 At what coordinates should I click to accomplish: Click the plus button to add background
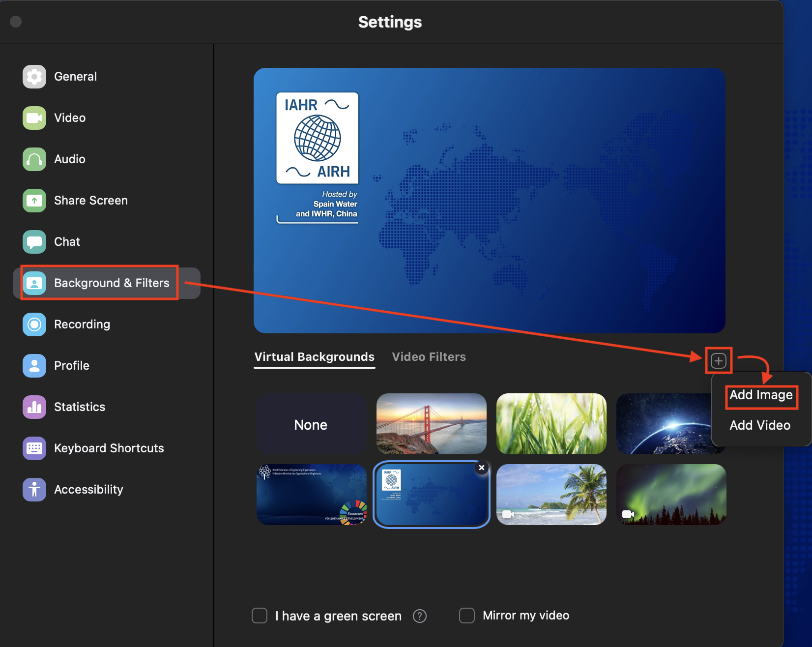[719, 361]
